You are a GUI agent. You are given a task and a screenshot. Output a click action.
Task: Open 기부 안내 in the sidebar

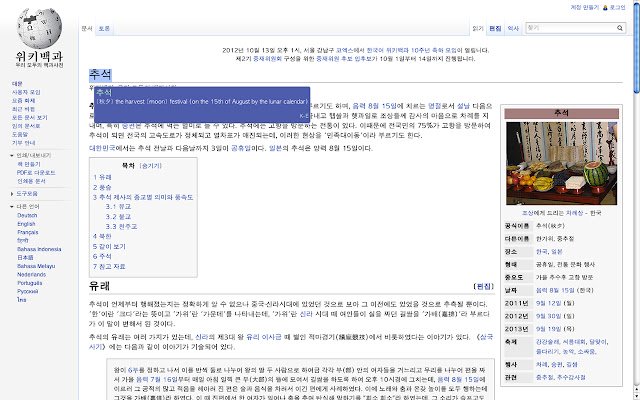[23, 143]
